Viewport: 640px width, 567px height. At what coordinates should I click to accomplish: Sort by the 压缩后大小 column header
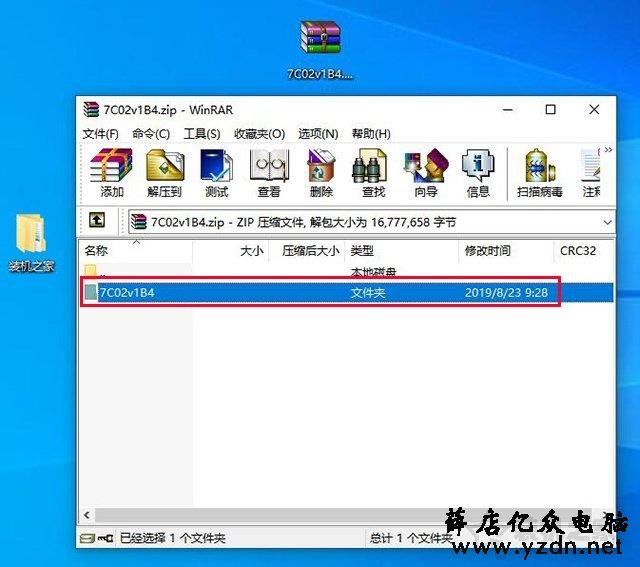coord(307,251)
